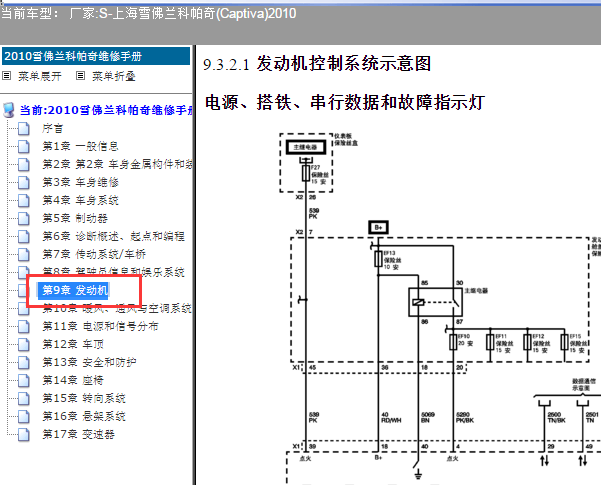Click the page icon next to 第4章

tap(24, 200)
